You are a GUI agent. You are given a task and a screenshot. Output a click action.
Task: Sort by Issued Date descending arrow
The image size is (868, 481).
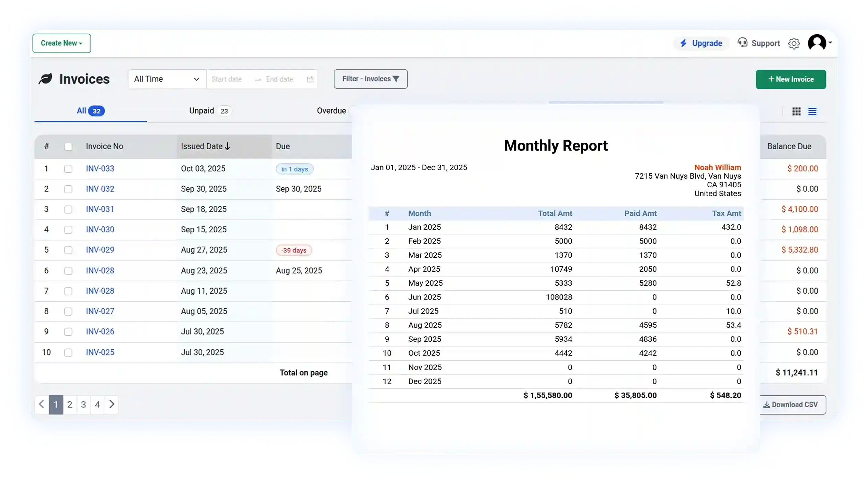click(228, 146)
